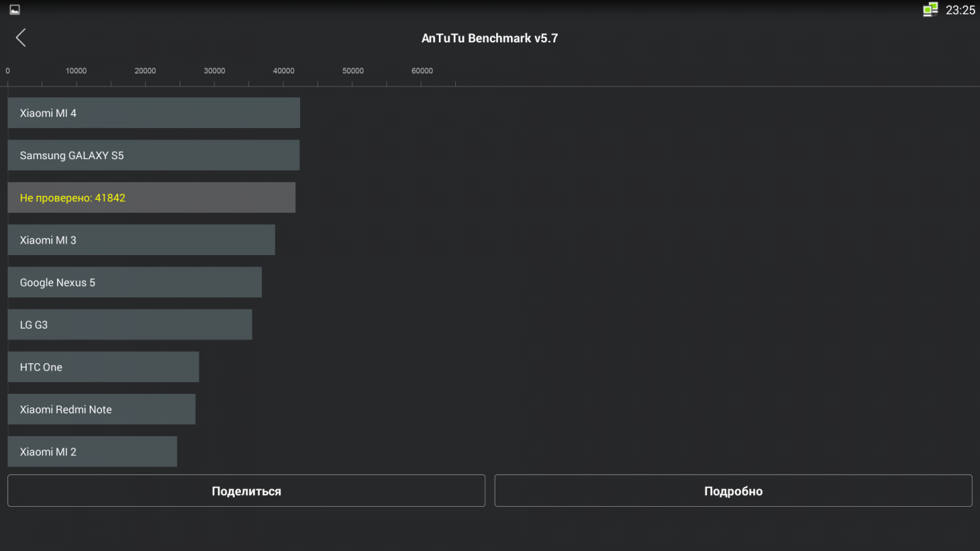
Task: Select the Xiaomi MI 3 bar
Action: pyautogui.click(x=141, y=240)
